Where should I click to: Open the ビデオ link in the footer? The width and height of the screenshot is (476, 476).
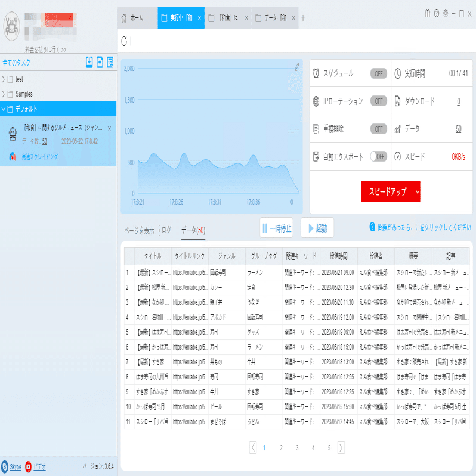point(39,466)
